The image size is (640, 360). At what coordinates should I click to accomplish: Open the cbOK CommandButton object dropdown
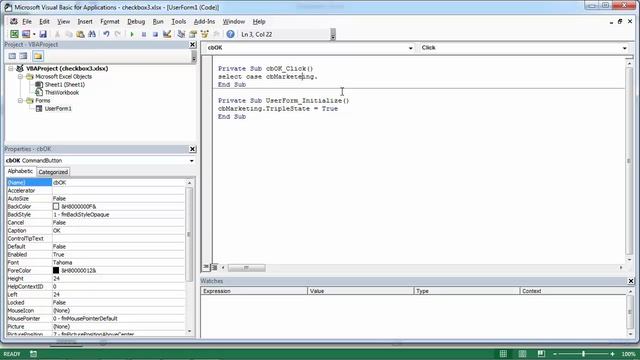[x=191, y=161]
